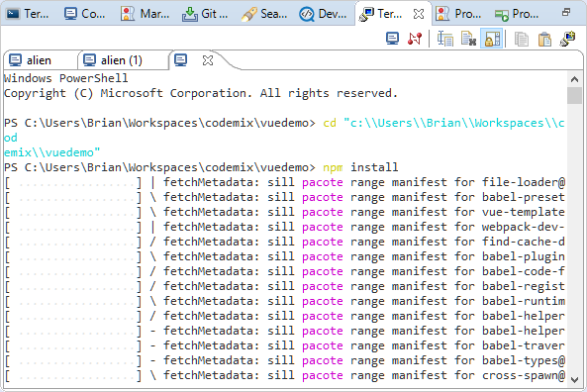Close the active unnamed terminal tab
587x392 pixels.
(x=208, y=60)
